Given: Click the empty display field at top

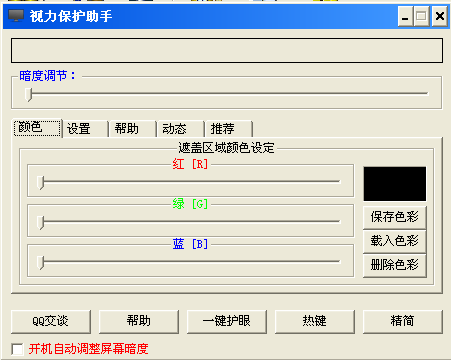Looking at the screenshot, I should tap(227, 50).
